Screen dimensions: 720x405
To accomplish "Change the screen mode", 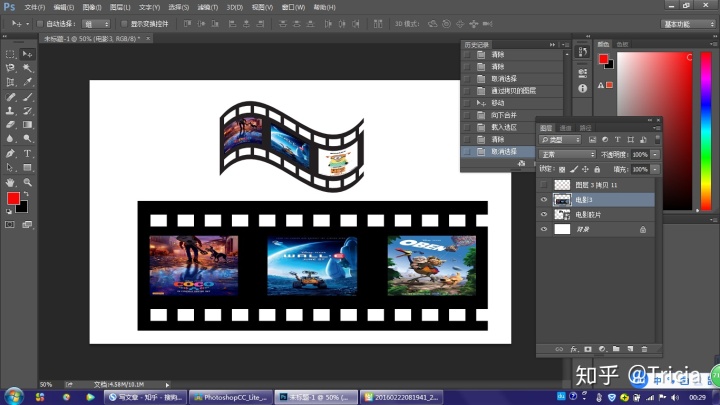I will click(x=27, y=225).
